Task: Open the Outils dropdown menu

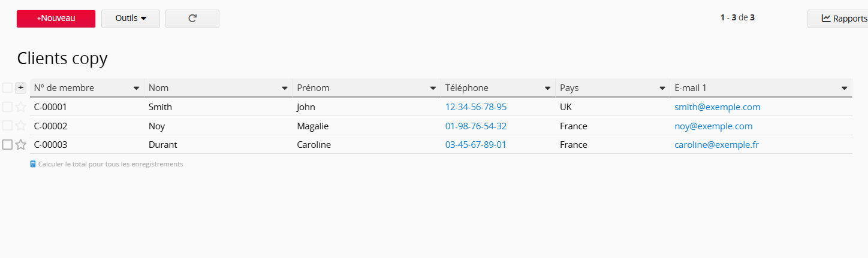Action: 131,19
